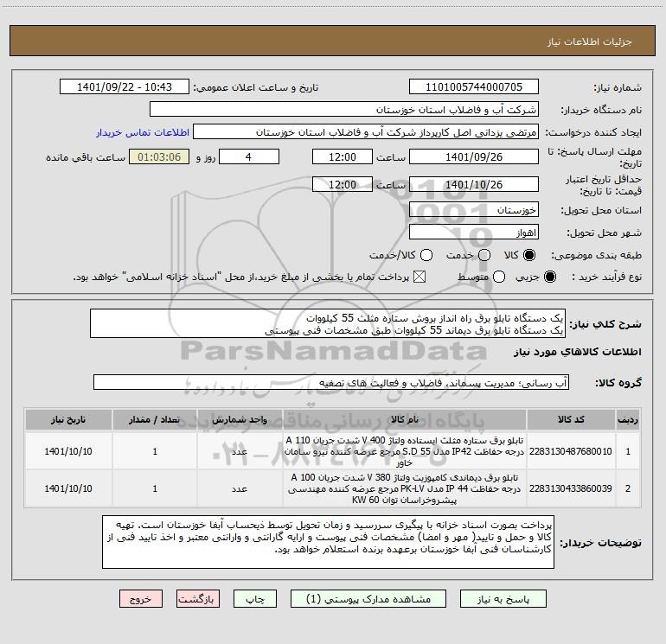The width and height of the screenshot is (666, 644).
Task: Select the کالا/خدمت radio button
Action: pos(426,255)
